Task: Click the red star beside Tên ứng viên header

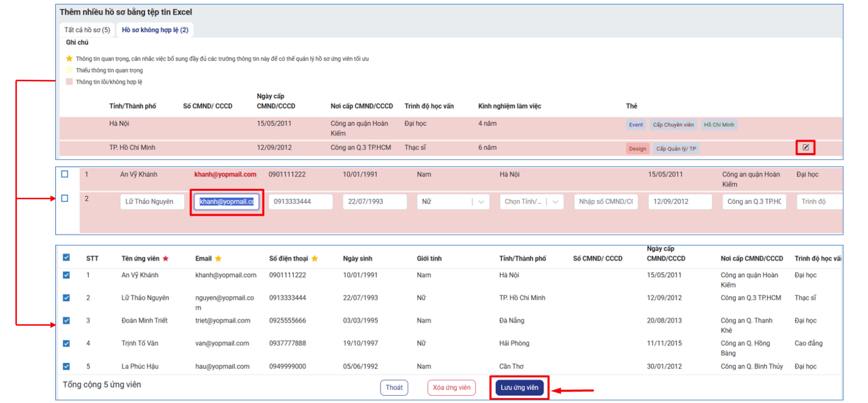Action: tap(165, 259)
